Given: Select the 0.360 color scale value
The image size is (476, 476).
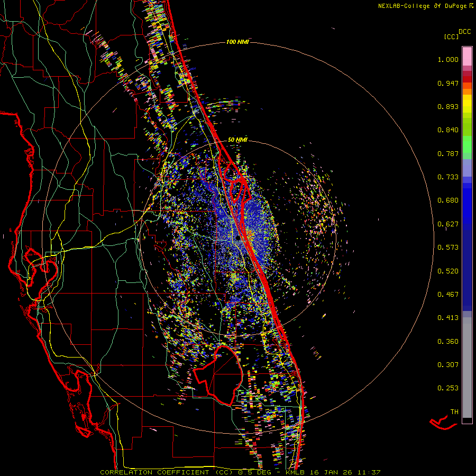Looking at the screenshot, I should [448, 342].
